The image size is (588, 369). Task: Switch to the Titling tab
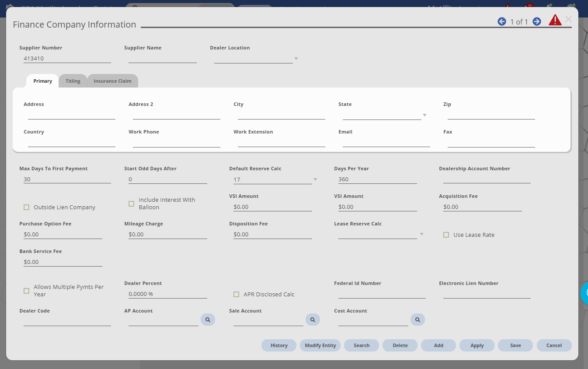[73, 81]
